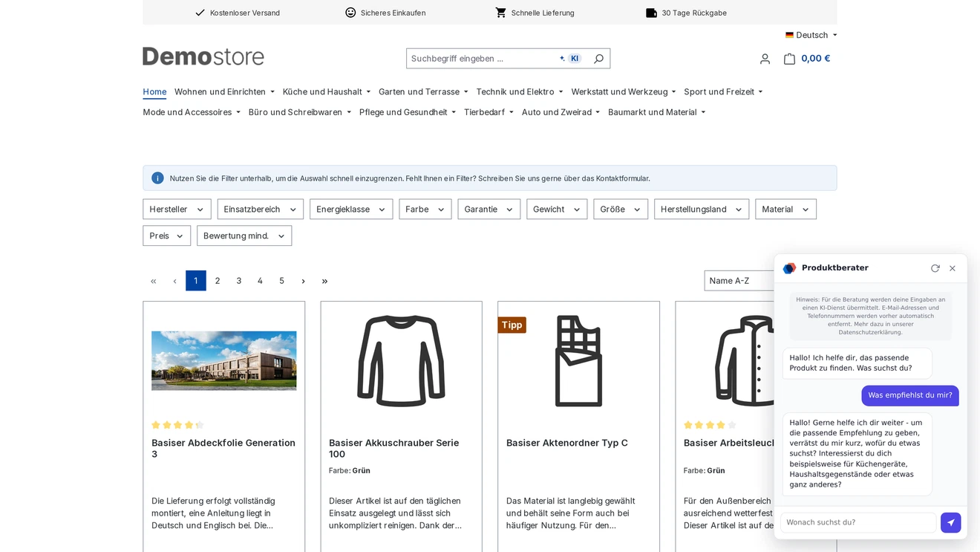Open the Tierbedarf menu

(489, 112)
